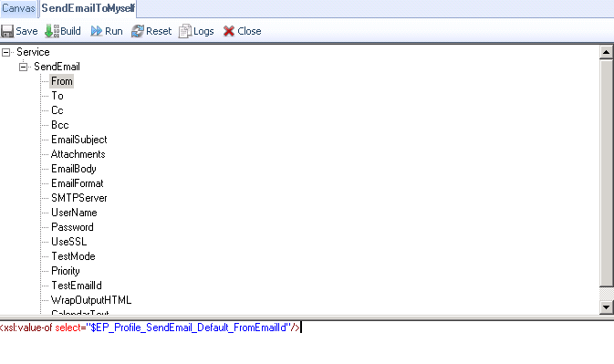Select the UseSSL tree item
This screenshot has width=614, height=364.
[x=69, y=242]
